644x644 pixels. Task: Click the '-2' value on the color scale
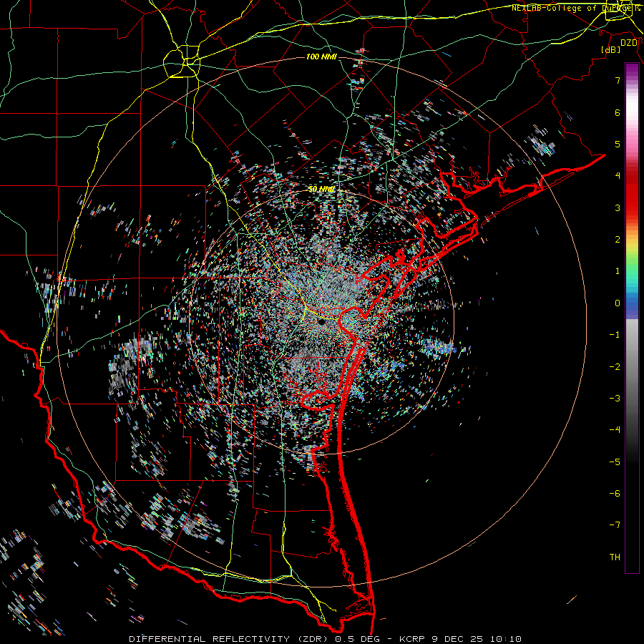[615, 367]
